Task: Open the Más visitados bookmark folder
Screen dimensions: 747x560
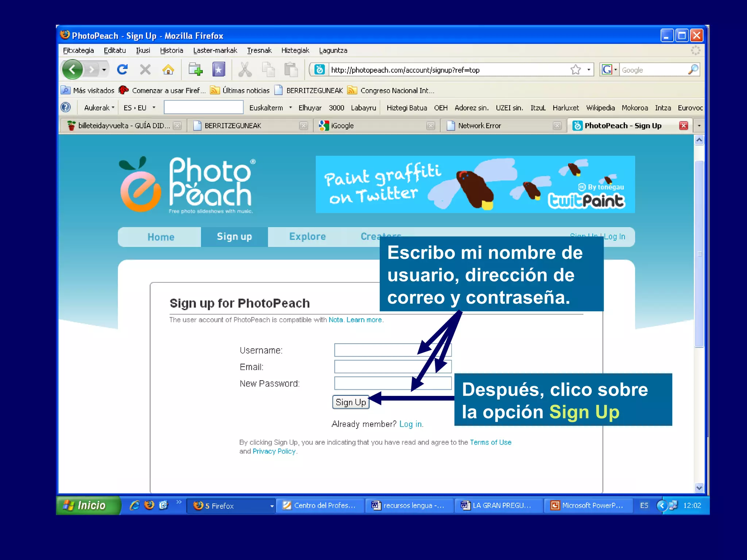Action: 88,90
